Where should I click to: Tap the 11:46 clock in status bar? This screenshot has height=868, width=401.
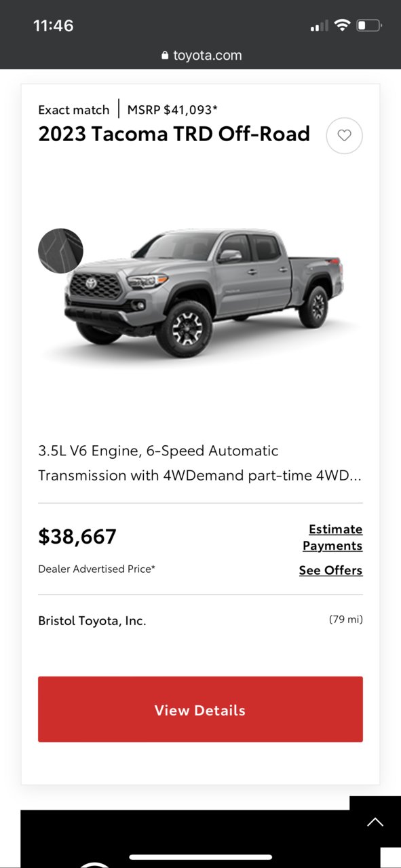[53, 26]
